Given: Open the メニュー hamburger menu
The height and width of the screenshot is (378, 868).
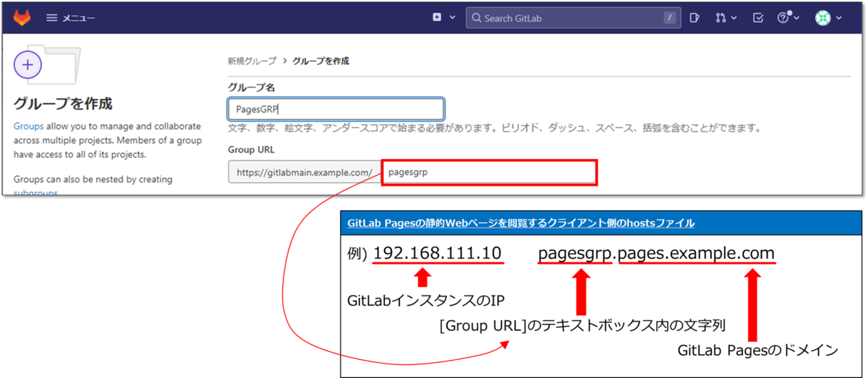Looking at the screenshot, I should click(x=71, y=18).
